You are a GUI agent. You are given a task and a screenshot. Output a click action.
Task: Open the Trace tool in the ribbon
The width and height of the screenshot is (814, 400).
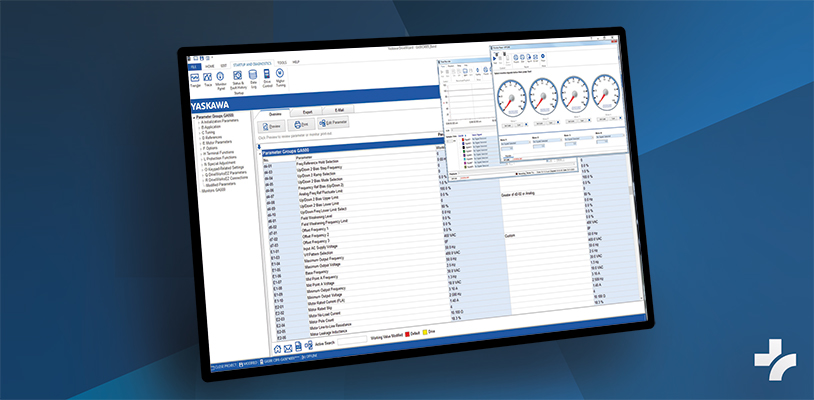pos(208,80)
